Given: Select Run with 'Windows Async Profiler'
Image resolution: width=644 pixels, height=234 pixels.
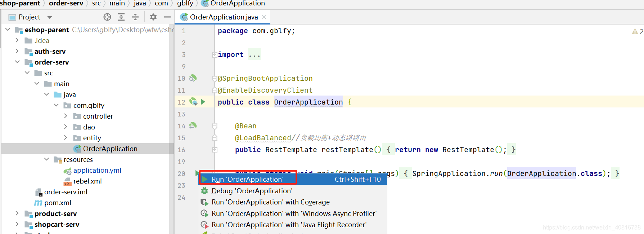Looking at the screenshot, I should pyautogui.click(x=293, y=213).
